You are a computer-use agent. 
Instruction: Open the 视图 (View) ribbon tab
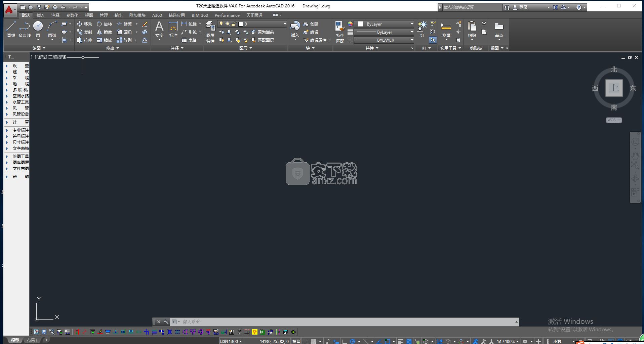coord(89,15)
